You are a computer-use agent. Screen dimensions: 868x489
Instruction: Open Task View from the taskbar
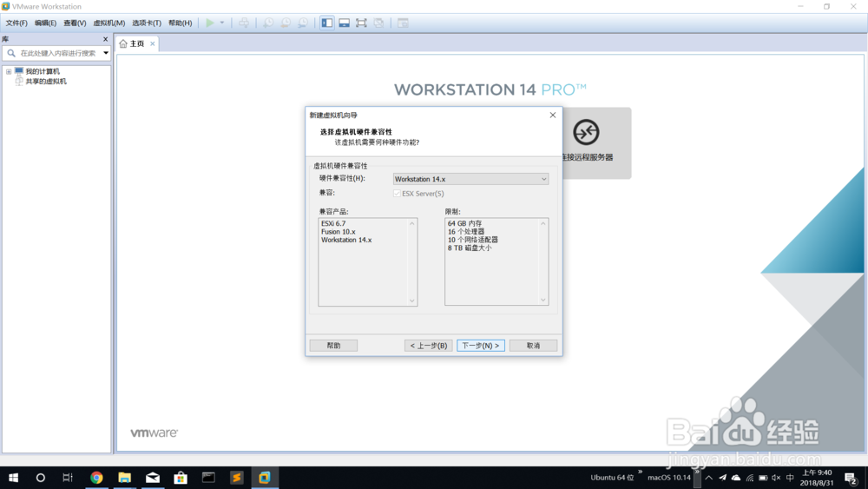[x=68, y=478]
